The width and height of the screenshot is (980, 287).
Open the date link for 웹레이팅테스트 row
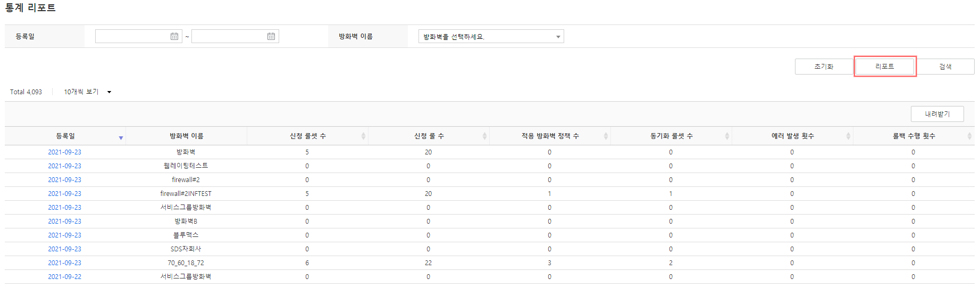click(65, 166)
